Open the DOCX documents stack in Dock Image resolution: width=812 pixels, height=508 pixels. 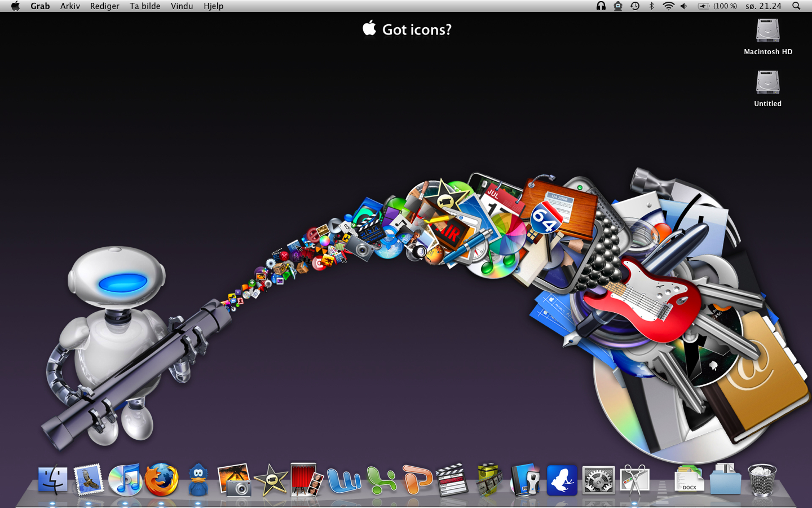(689, 480)
